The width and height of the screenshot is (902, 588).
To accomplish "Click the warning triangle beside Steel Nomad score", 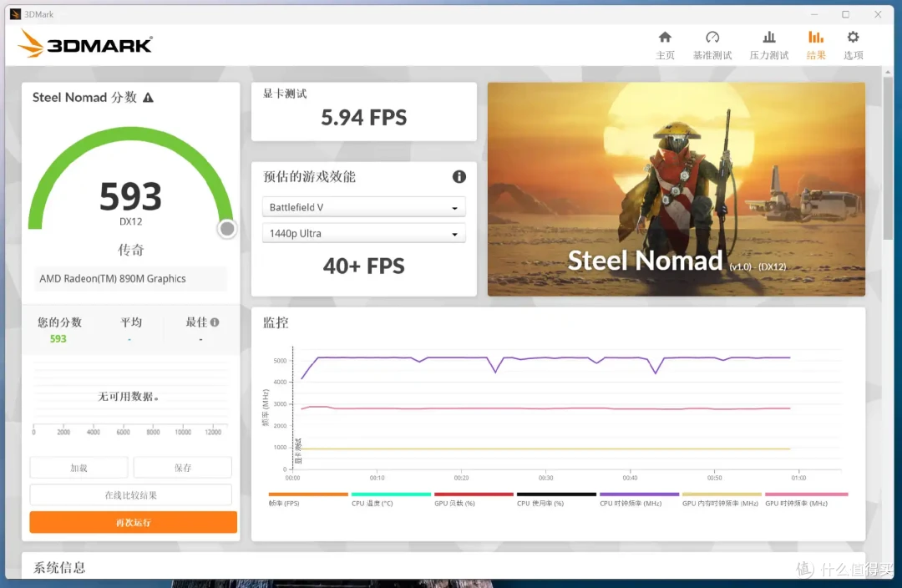I will [x=149, y=97].
